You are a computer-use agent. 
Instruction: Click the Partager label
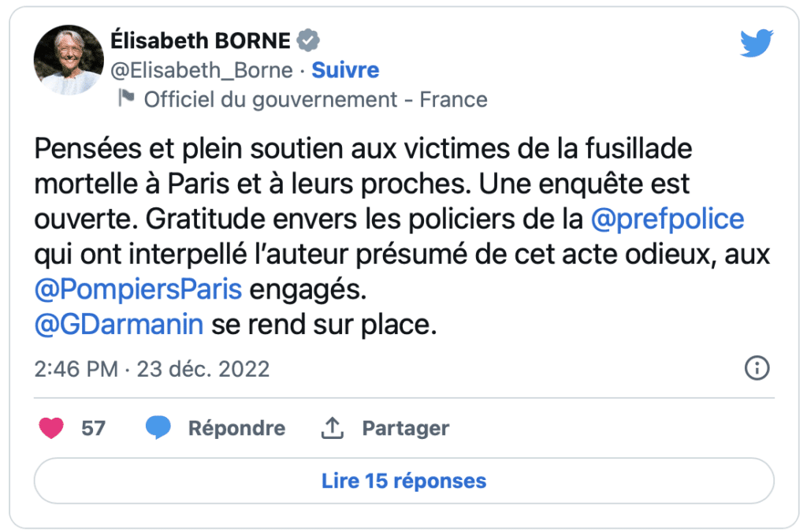(406, 428)
